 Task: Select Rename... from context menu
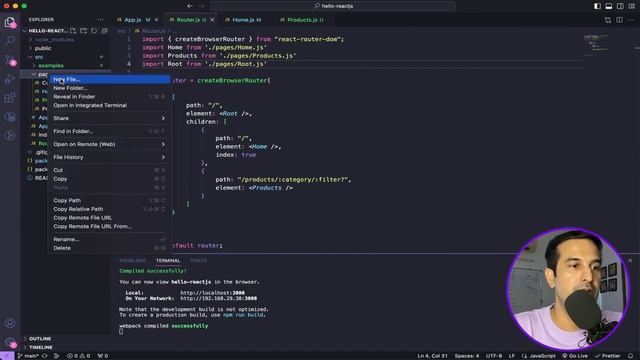point(109,240)
